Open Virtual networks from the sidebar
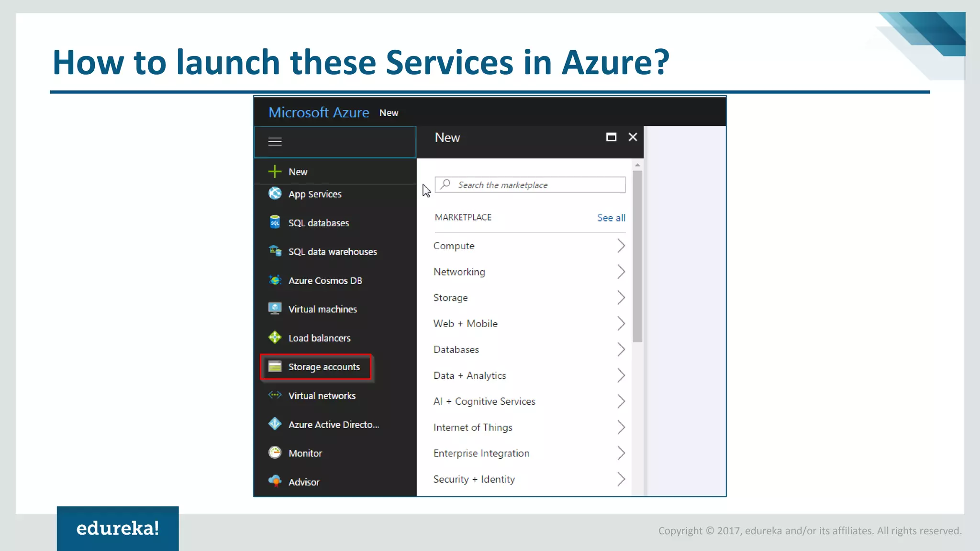 pyautogui.click(x=322, y=396)
